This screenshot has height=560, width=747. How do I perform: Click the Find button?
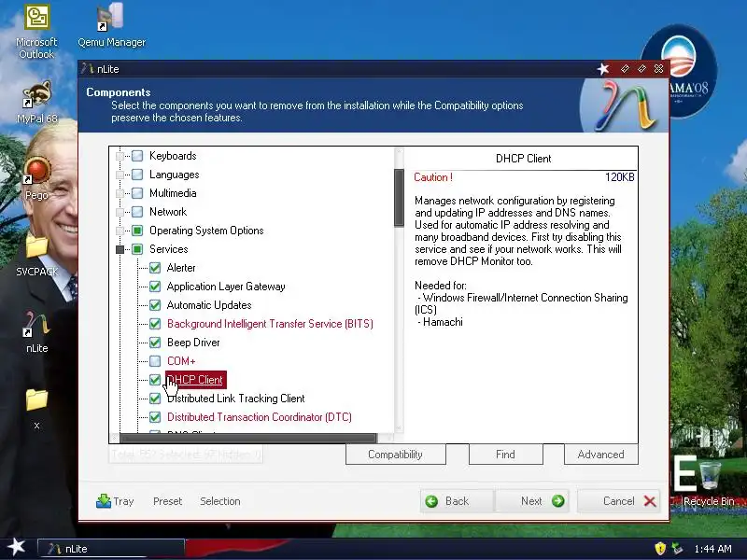coord(505,455)
